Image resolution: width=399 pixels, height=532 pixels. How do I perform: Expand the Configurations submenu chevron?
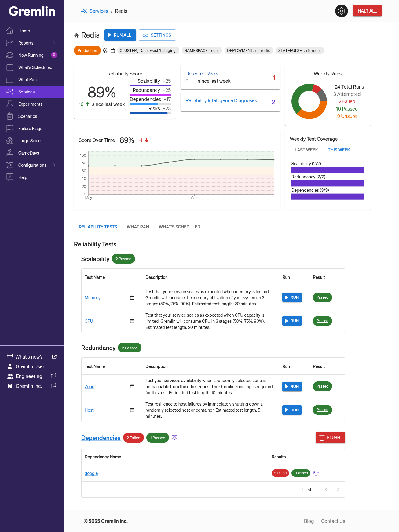pyautogui.click(x=54, y=165)
